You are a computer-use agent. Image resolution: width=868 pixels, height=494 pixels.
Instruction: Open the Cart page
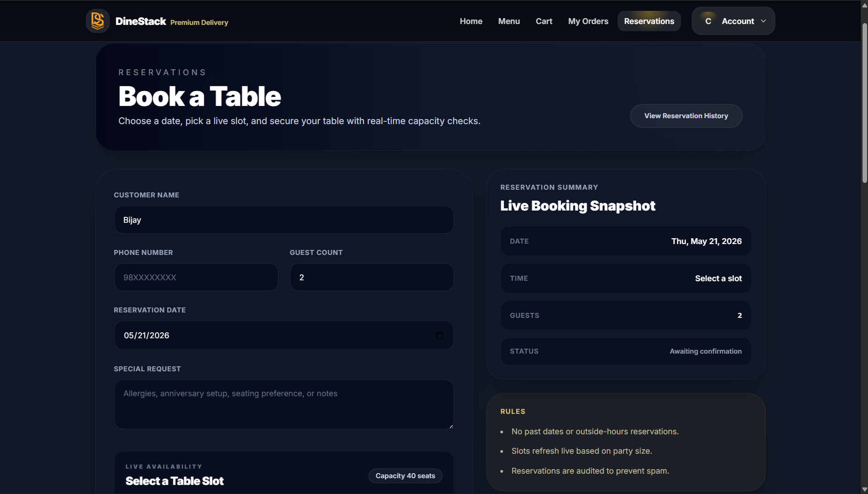click(544, 21)
